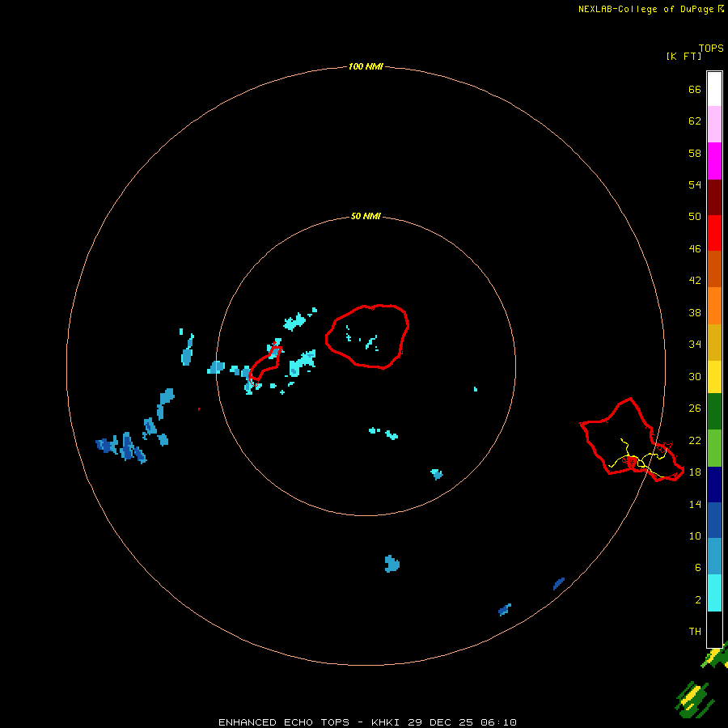
Task: Pick the cyan legend swatch
Action: 714,593
